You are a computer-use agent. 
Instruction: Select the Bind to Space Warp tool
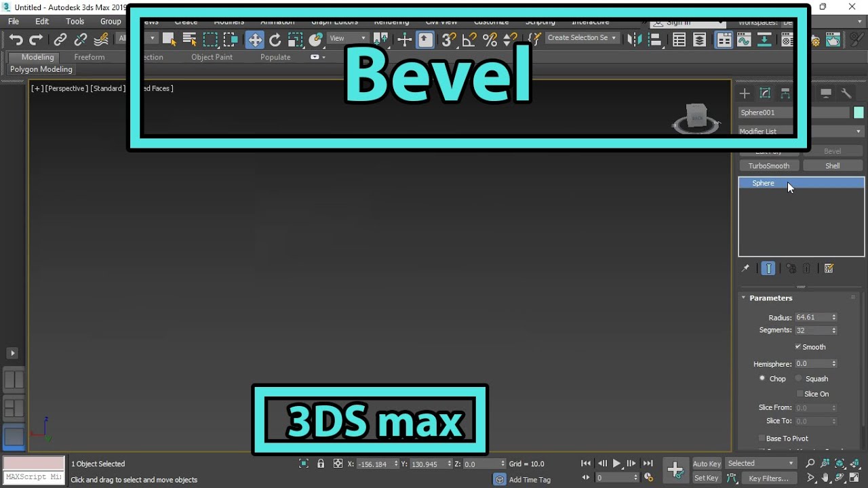[x=100, y=40]
